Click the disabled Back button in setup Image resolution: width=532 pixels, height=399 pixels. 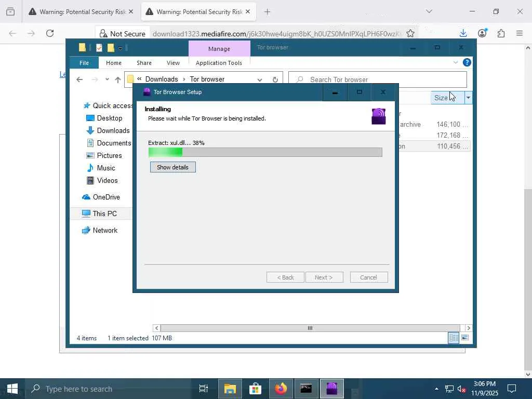click(285, 277)
